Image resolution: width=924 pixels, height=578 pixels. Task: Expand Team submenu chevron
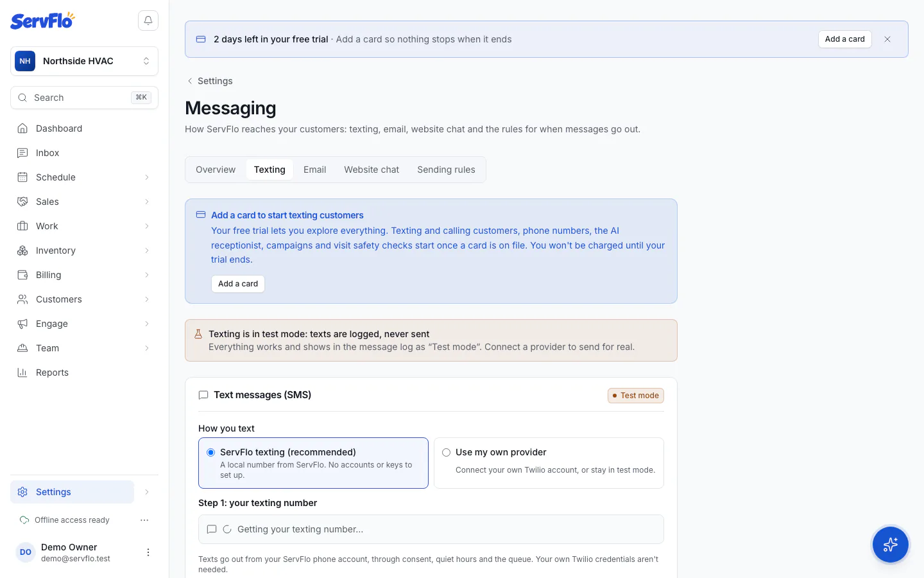147,348
